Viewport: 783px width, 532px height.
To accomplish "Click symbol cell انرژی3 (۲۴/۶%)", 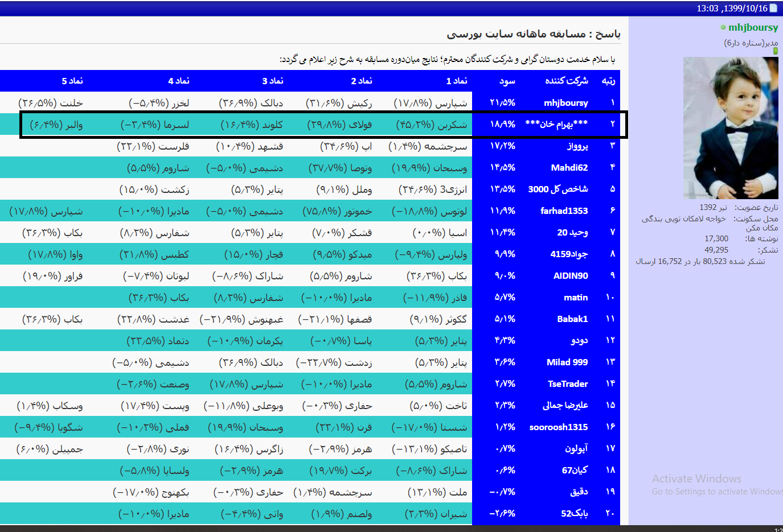I will tap(433, 189).
